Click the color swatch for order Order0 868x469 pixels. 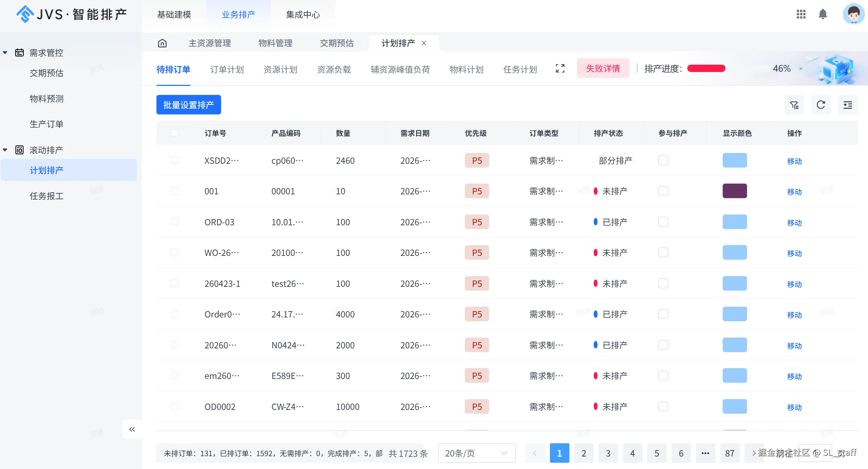(735, 314)
